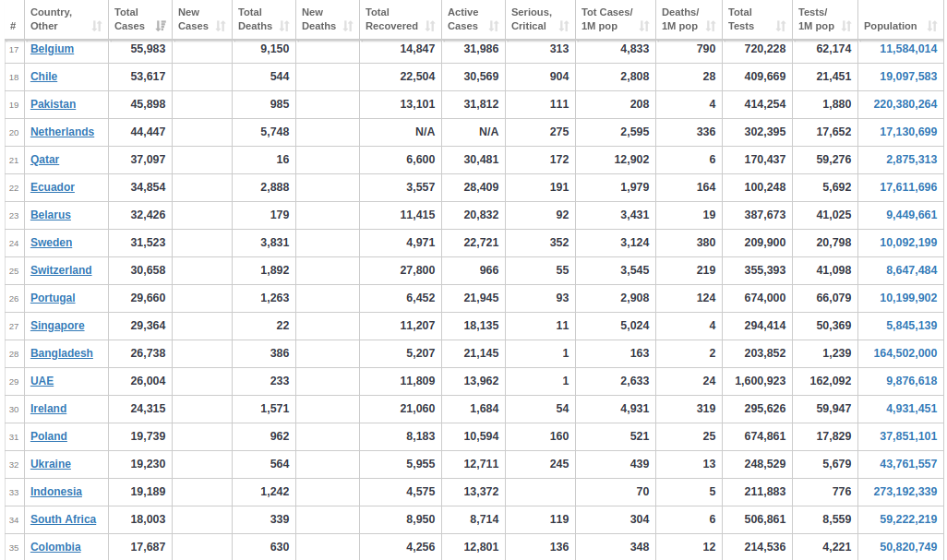This screenshot has width=947, height=560.
Task: Select Qatar Tot Cases/1M value 12,902
Action: click(631, 160)
